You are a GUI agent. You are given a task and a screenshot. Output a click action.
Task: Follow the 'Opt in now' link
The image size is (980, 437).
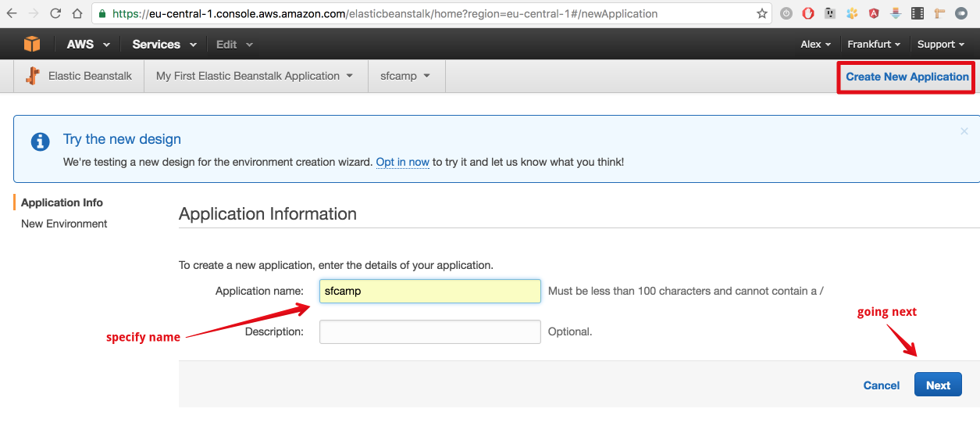coord(402,162)
